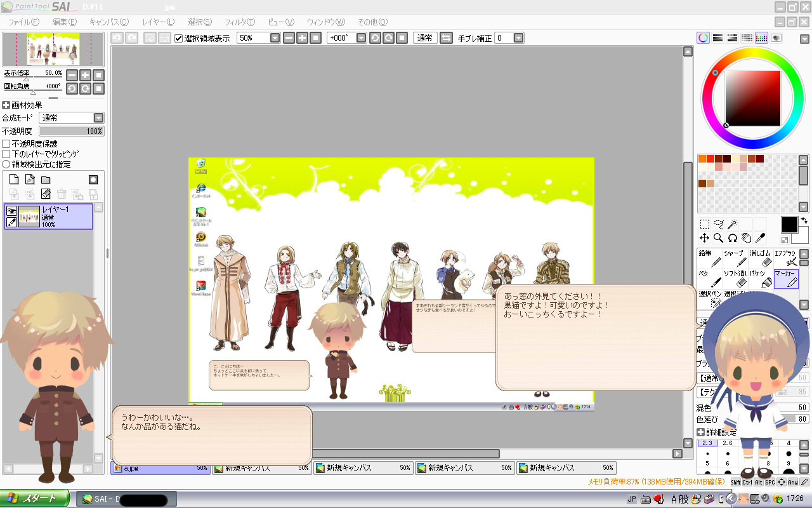The height and width of the screenshot is (508, 812).
Task: Open the キャンバス menu
Action: click(x=108, y=22)
